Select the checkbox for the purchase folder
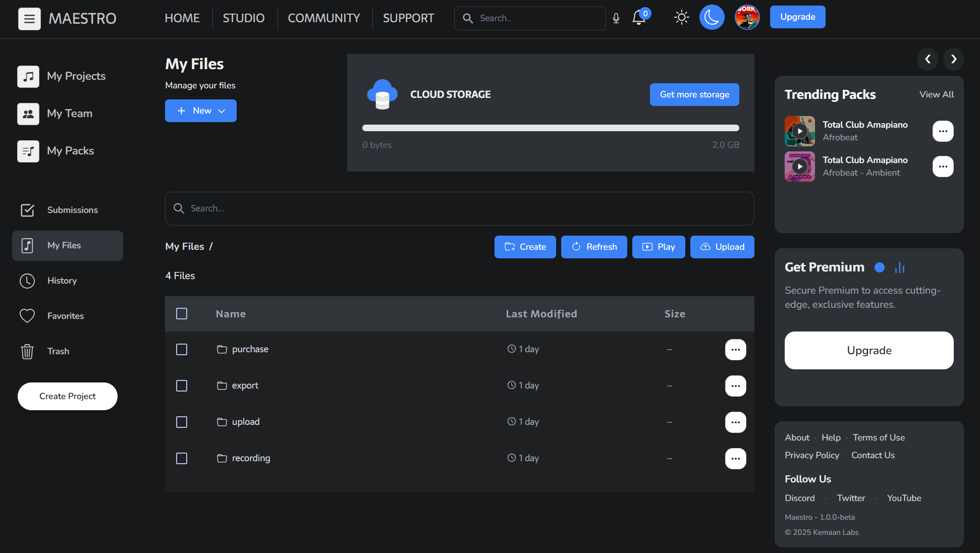This screenshot has height=553, width=980. (x=182, y=349)
